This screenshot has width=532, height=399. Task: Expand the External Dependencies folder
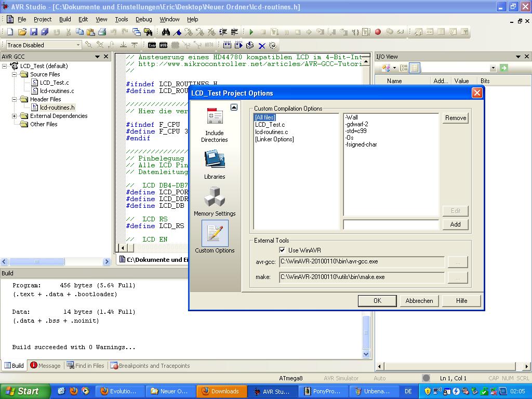pyautogui.click(x=14, y=116)
